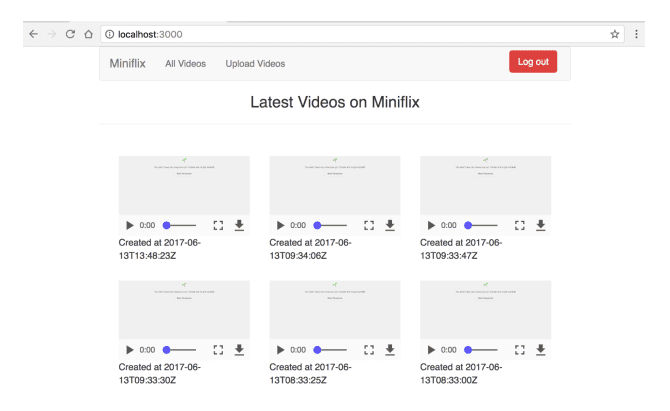Click seek slider of 13T09:33:47Z video
Viewport: 670px width, 411px height.
click(481, 225)
